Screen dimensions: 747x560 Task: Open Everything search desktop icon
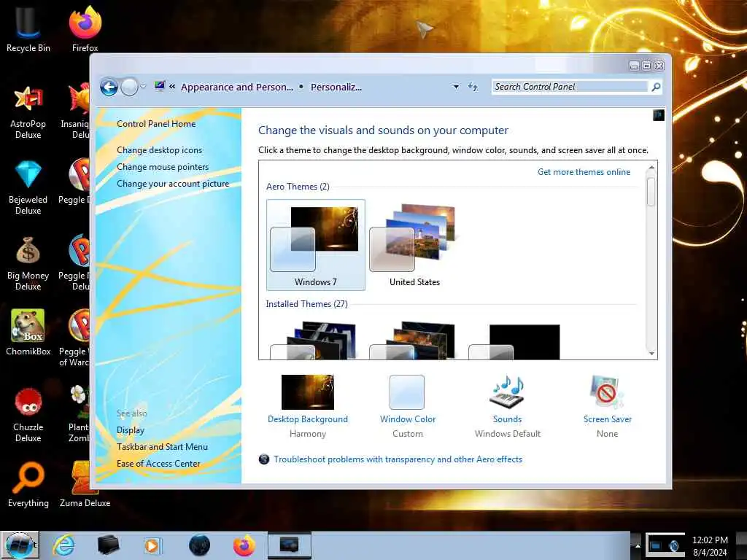coord(28,485)
